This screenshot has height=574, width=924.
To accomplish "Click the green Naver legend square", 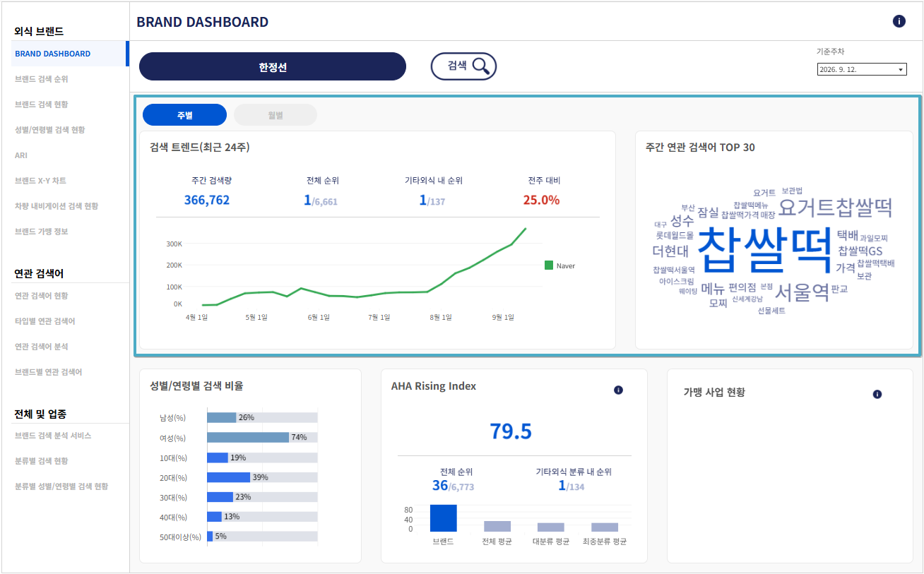I will point(549,265).
